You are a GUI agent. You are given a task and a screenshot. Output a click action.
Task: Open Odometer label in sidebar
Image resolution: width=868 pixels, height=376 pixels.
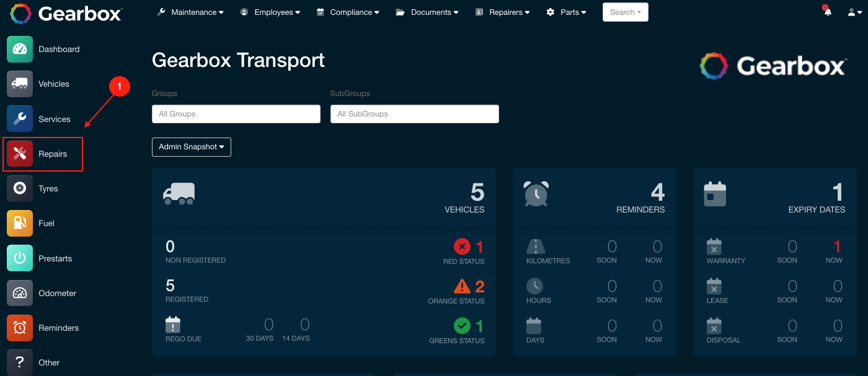[58, 293]
